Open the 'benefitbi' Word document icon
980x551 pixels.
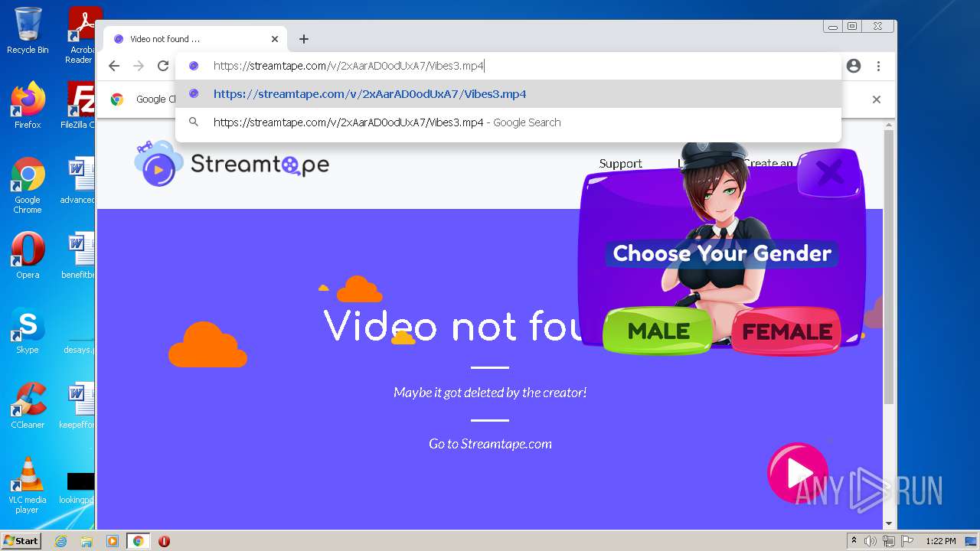(78, 256)
